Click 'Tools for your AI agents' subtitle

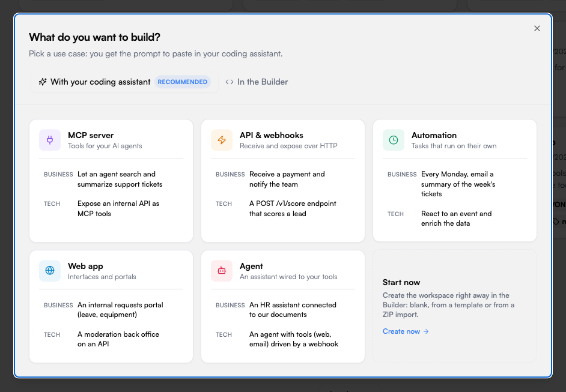[x=105, y=146]
